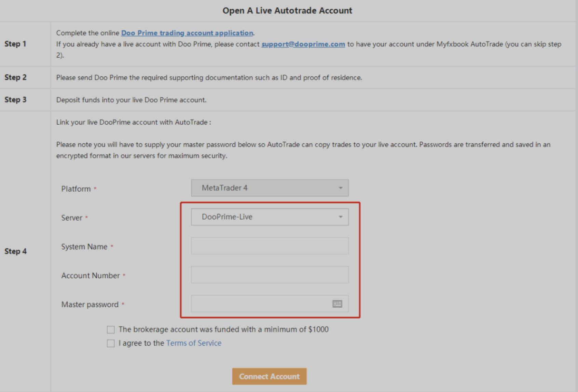578x392 pixels.
Task: Select the Step 2 supporting documentation sentence
Action: 209,78
